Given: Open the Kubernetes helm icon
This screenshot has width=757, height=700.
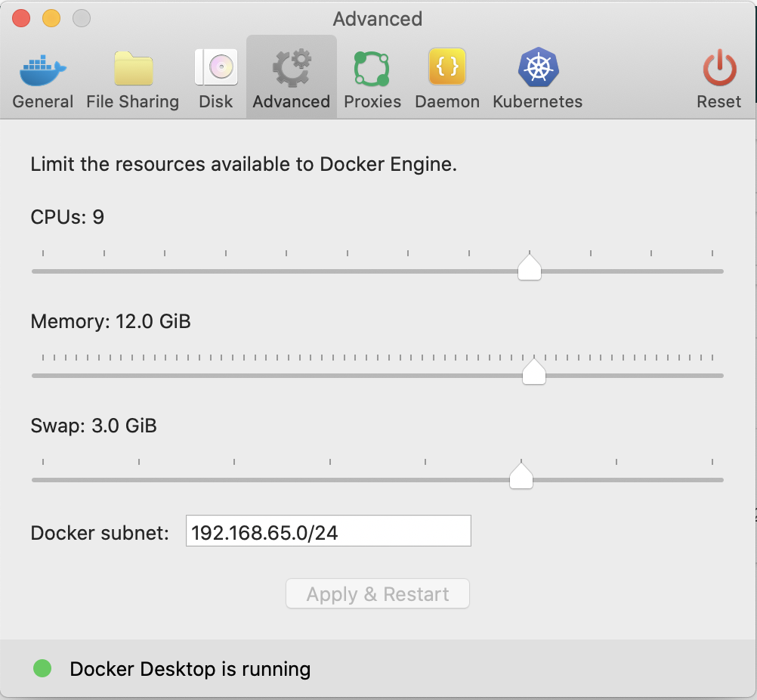Looking at the screenshot, I should coord(539,67).
